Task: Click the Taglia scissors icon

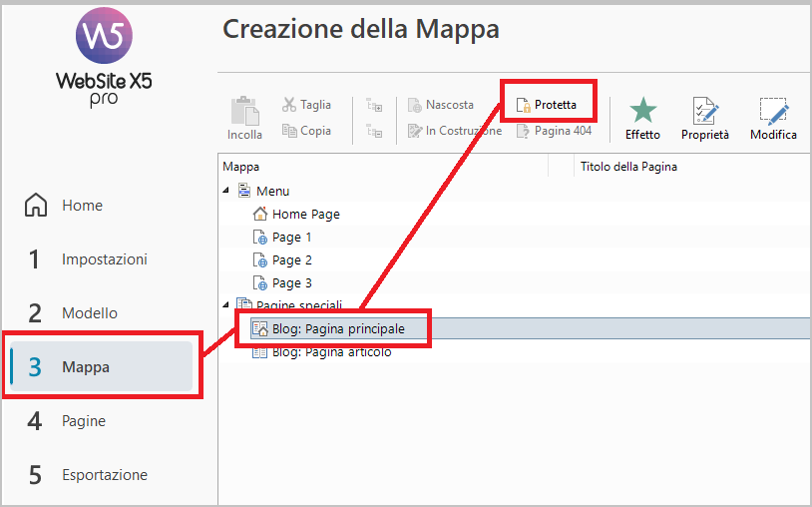Action: (x=289, y=105)
